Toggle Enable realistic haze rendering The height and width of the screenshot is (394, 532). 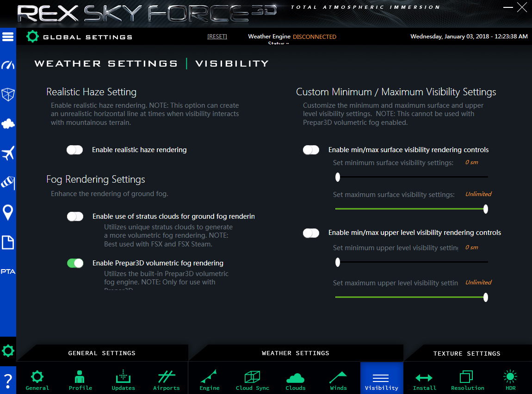click(x=74, y=150)
